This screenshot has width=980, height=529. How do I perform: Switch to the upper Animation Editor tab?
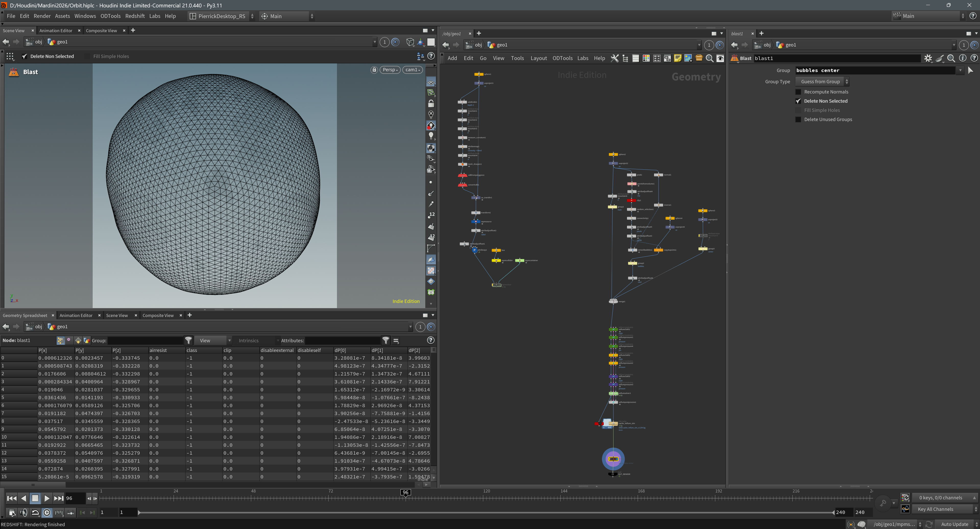point(56,30)
